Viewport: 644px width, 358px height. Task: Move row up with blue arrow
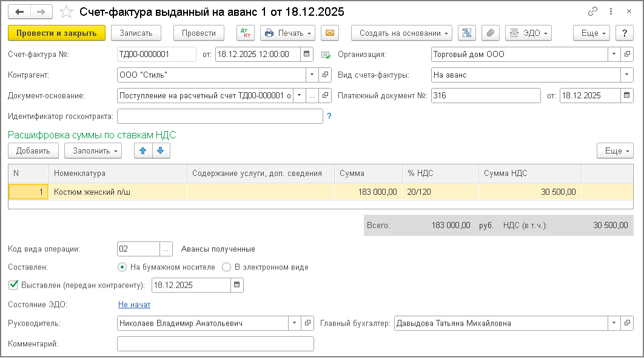(x=143, y=150)
